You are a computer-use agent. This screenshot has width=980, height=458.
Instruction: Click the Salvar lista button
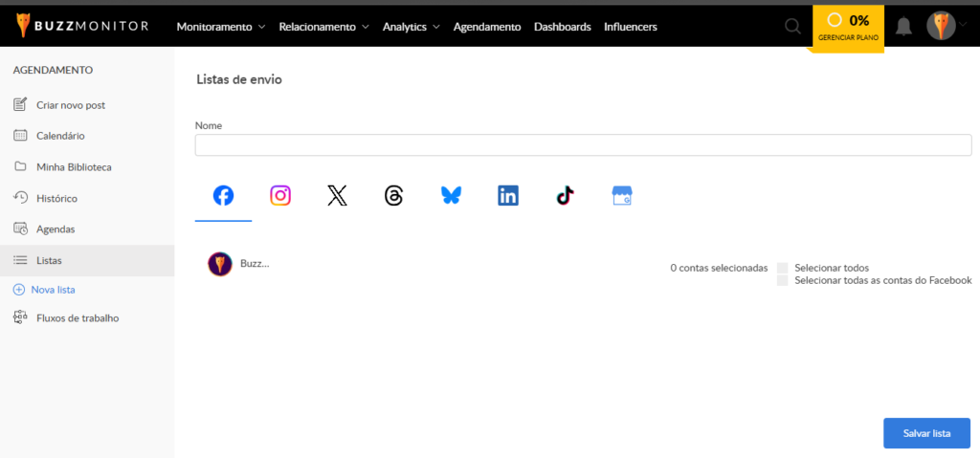pos(926,433)
